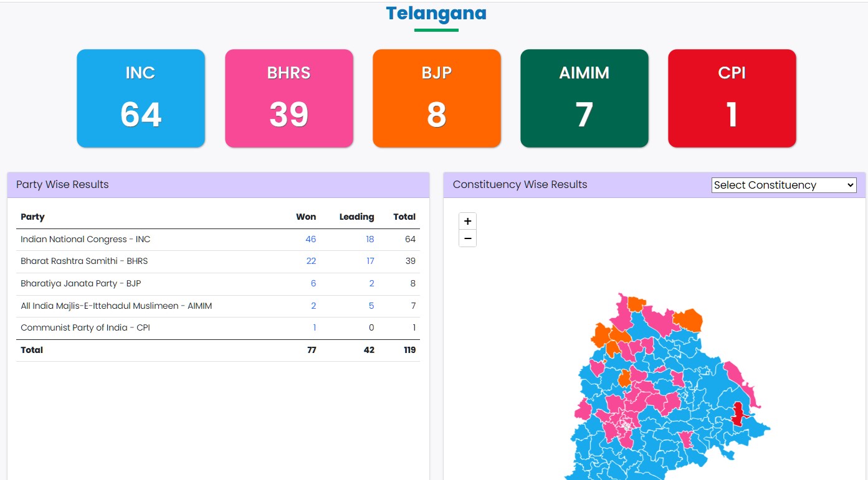Open CPI won count 1
Image resolution: width=868 pixels, height=480 pixels.
coord(315,327)
